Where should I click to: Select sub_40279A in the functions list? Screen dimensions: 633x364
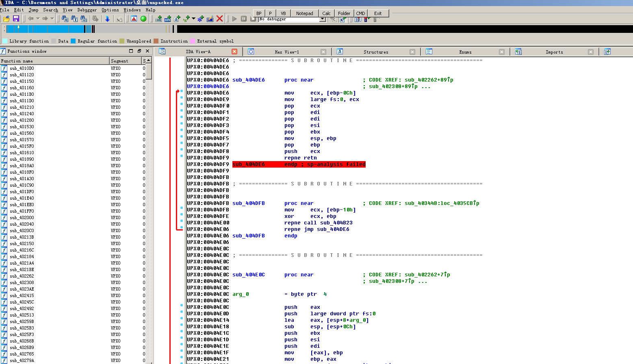pyautogui.click(x=22, y=361)
